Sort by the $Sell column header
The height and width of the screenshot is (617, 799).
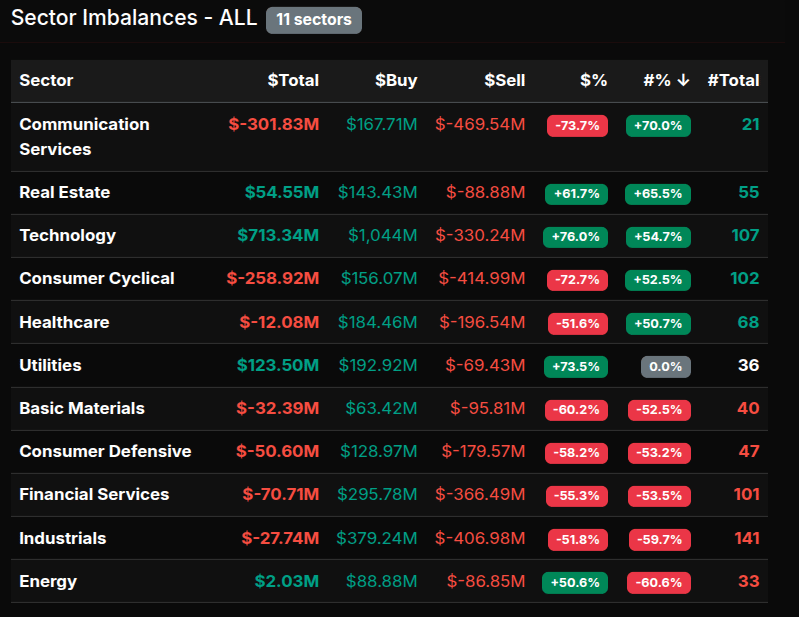click(504, 81)
